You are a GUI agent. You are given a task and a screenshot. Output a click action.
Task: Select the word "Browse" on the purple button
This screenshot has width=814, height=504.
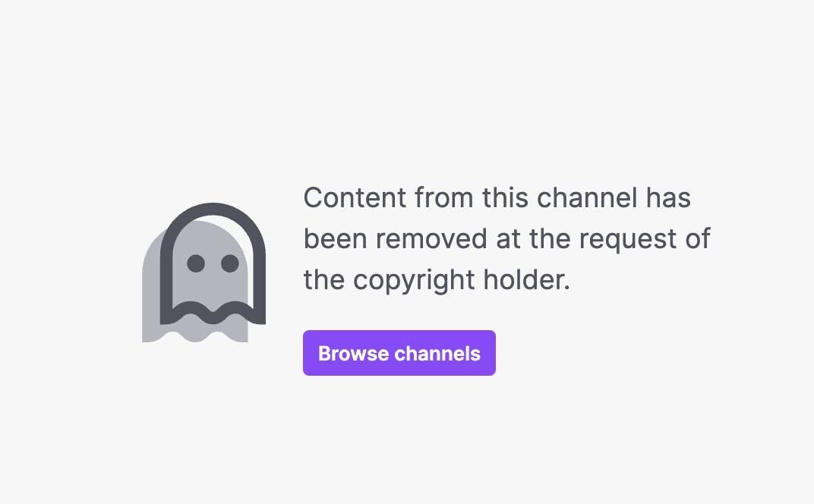[x=354, y=354]
